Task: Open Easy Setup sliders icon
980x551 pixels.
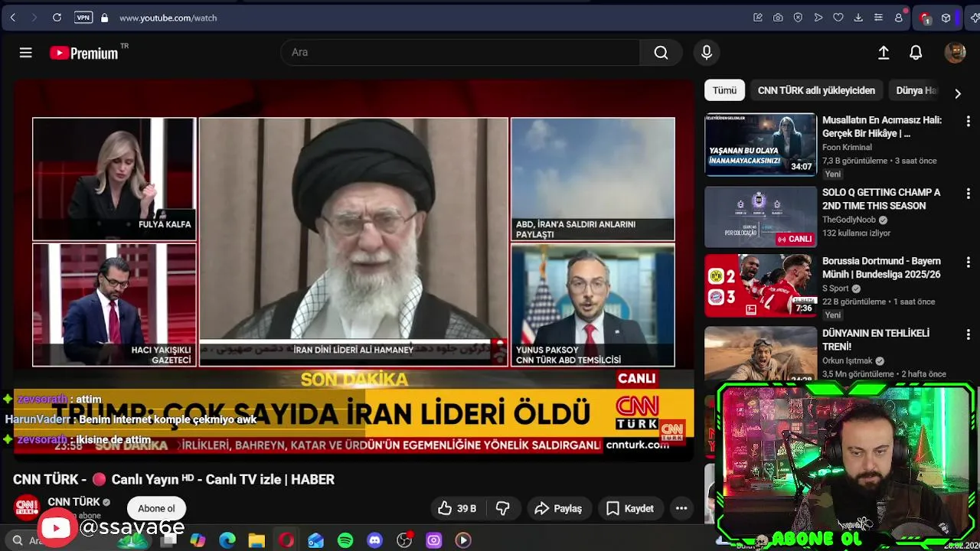Action: pyautogui.click(x=878, y=18)
